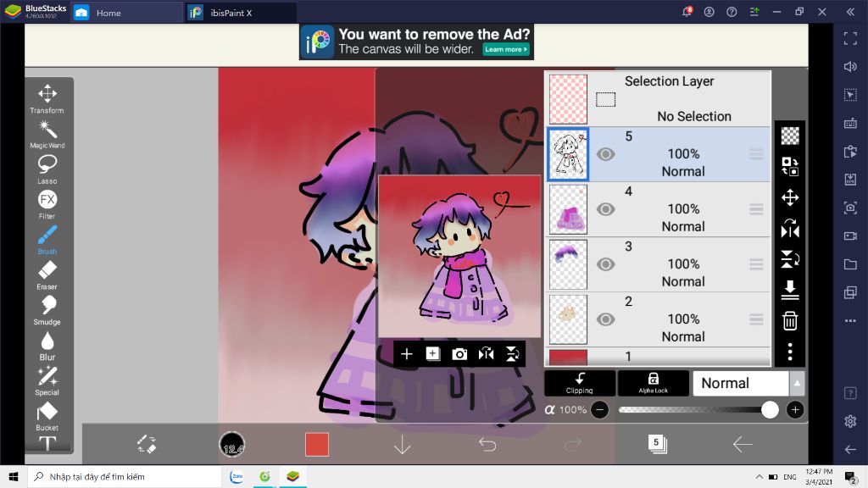Increase opacity with plus button

[795, 410]
